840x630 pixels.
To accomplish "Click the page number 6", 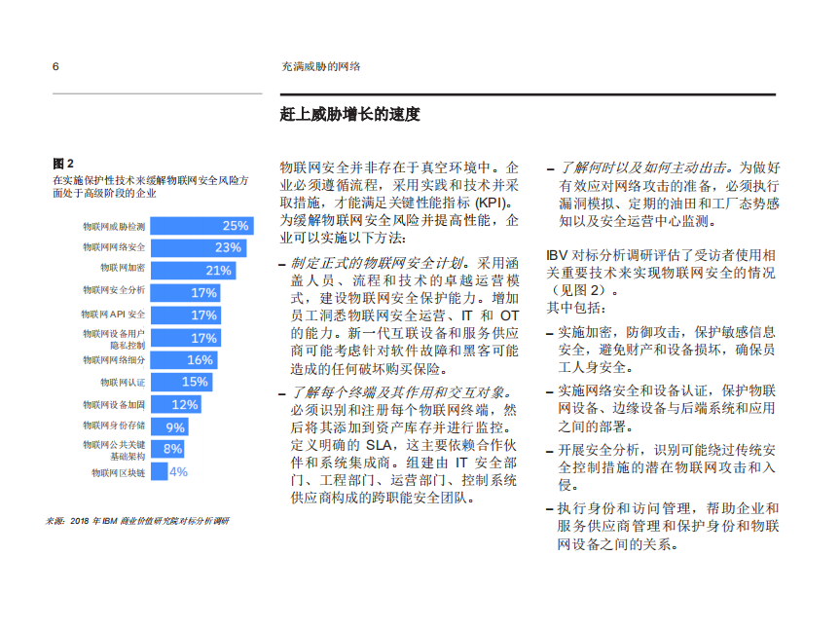I will pos(54,65).
